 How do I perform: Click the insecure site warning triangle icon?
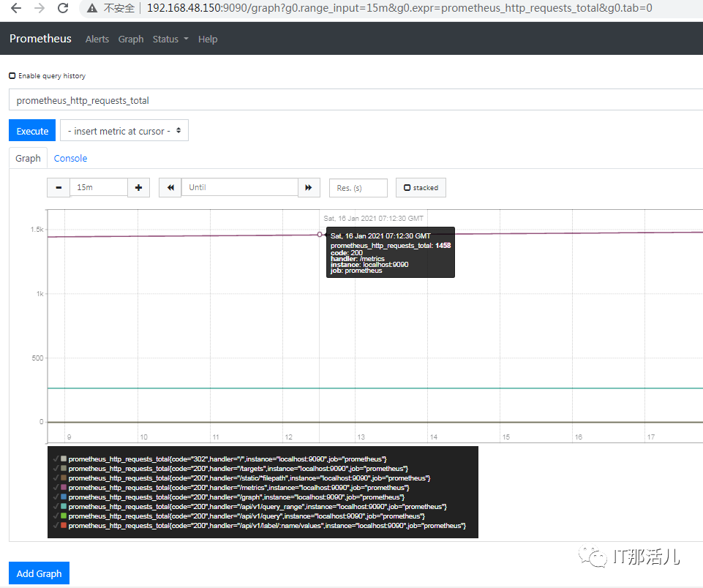point(92,8)
